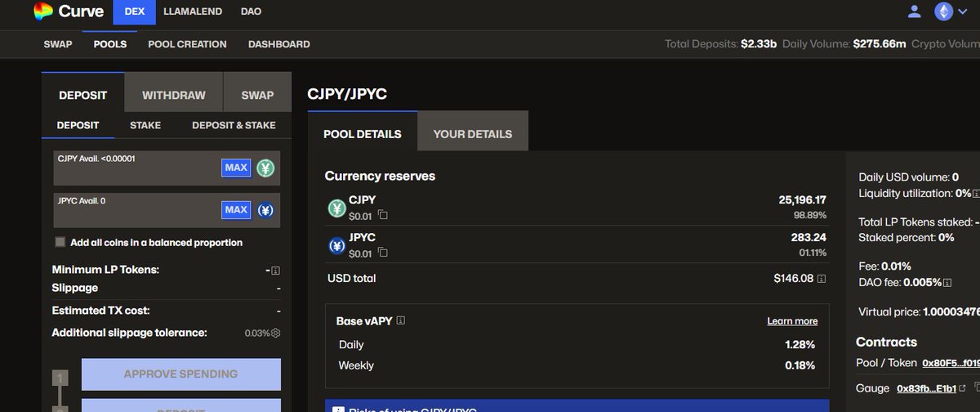
Task: Click step 1 marker beside Approve Spending
Action: 60,378
